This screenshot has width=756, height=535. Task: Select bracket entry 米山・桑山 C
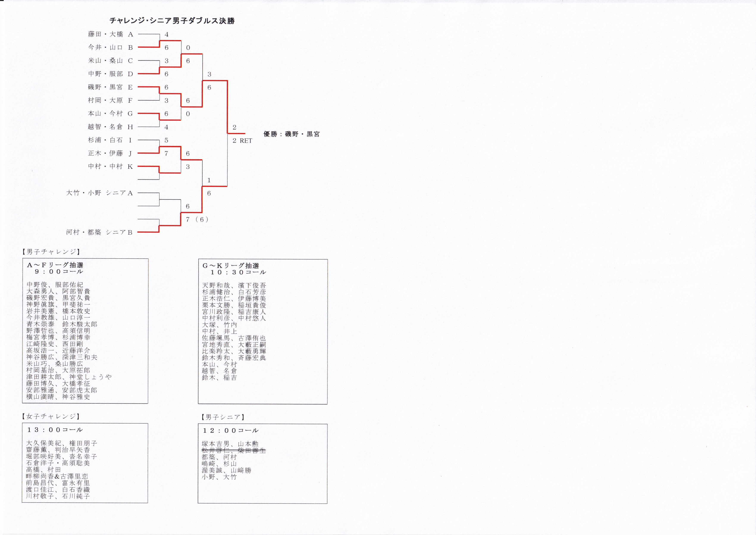pos(110,61)
